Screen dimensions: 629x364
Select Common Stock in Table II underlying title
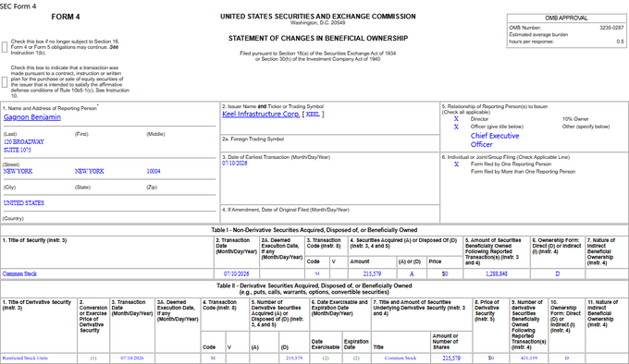point(401,358)
